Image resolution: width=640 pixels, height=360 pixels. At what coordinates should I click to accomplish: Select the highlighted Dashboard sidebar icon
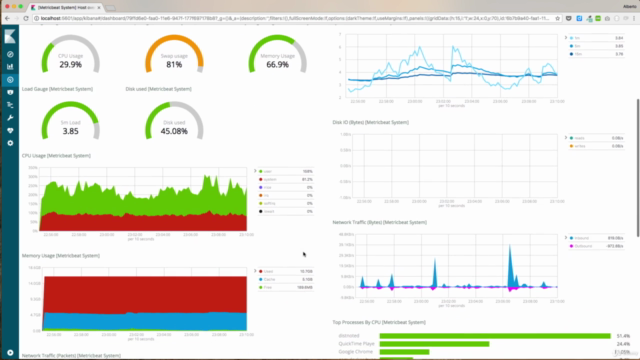click(x=10, y=80)
